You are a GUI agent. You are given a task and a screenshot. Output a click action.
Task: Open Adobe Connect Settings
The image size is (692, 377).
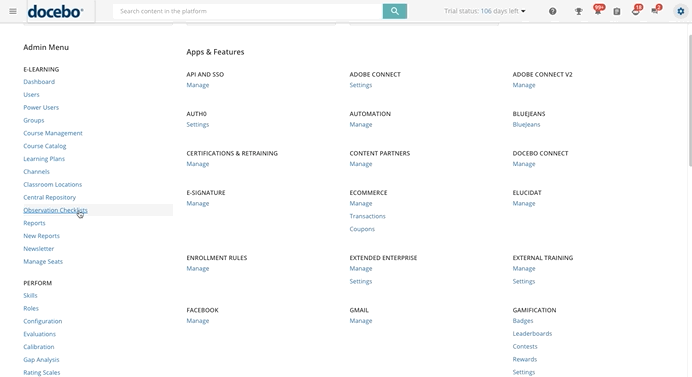pyautogui.click(x=361, y=85)
